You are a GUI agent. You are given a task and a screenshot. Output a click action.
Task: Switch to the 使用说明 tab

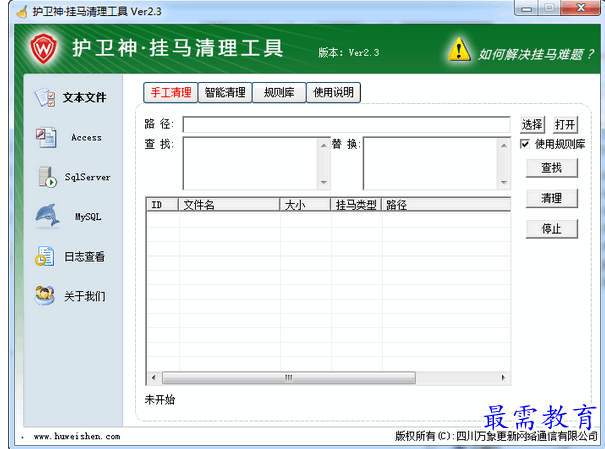[x=333, y=93]
